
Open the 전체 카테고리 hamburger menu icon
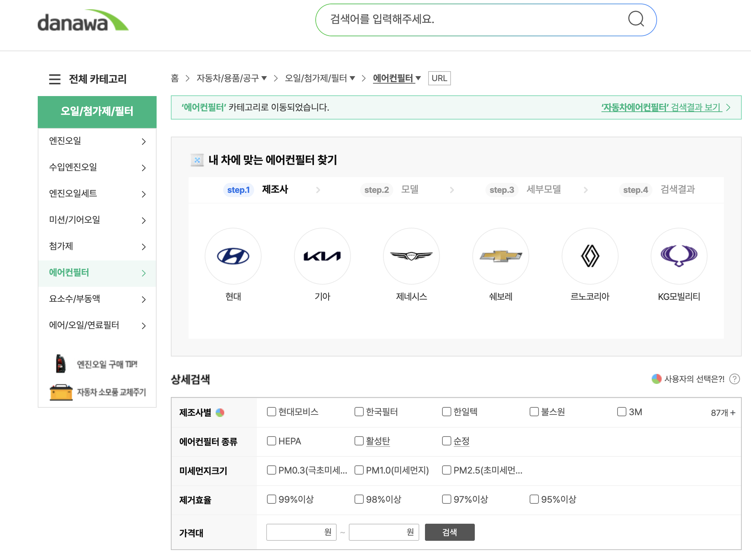coord(55,79)
